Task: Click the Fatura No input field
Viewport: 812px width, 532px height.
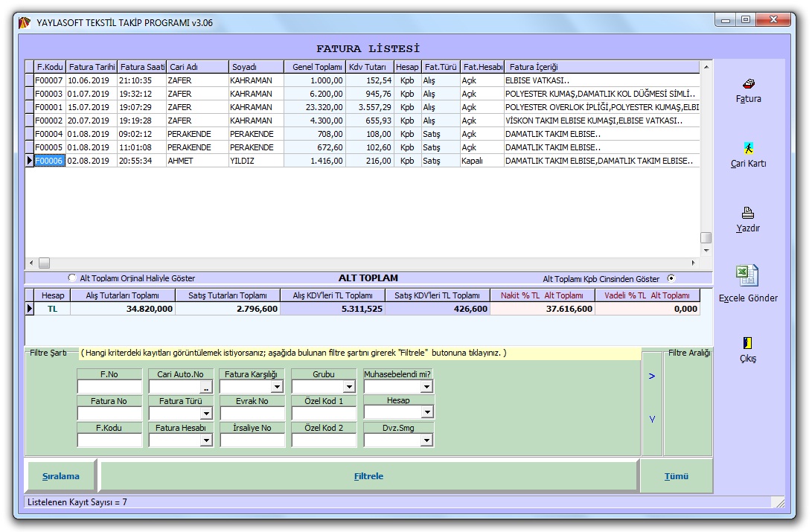Action: (109, 413)
